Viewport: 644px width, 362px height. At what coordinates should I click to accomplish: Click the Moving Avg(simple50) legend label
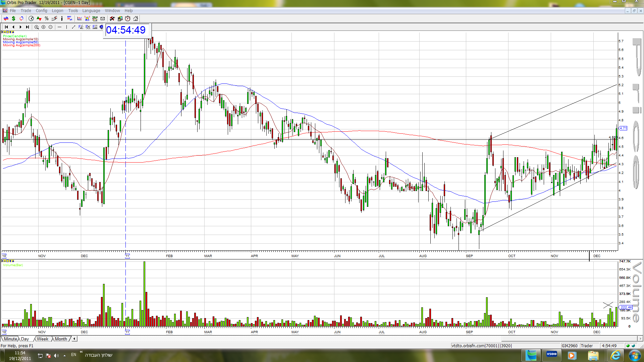coord(20,42)
